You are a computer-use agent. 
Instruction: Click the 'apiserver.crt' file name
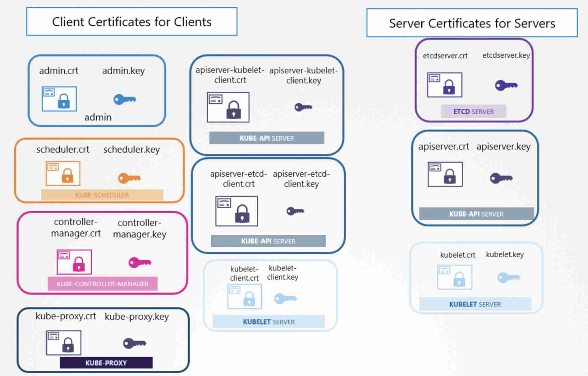[x=444, y=146]
